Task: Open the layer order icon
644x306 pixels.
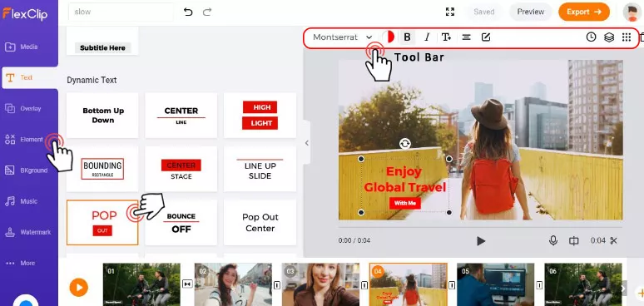Action: coord(609,37)
